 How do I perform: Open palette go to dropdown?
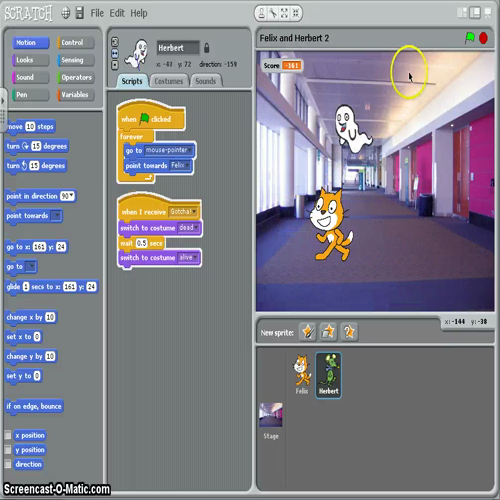click(31, 266)
